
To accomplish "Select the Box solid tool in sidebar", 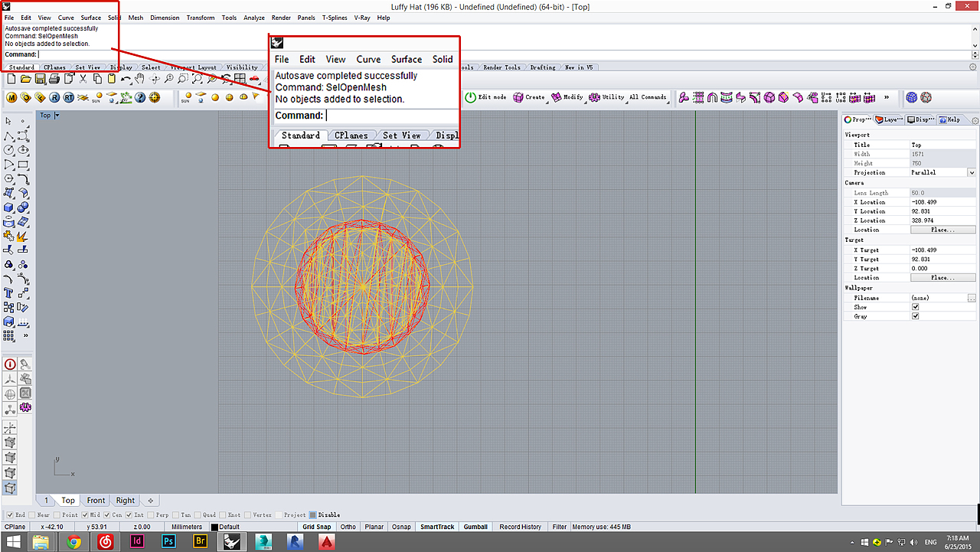I will coord(9,207).
